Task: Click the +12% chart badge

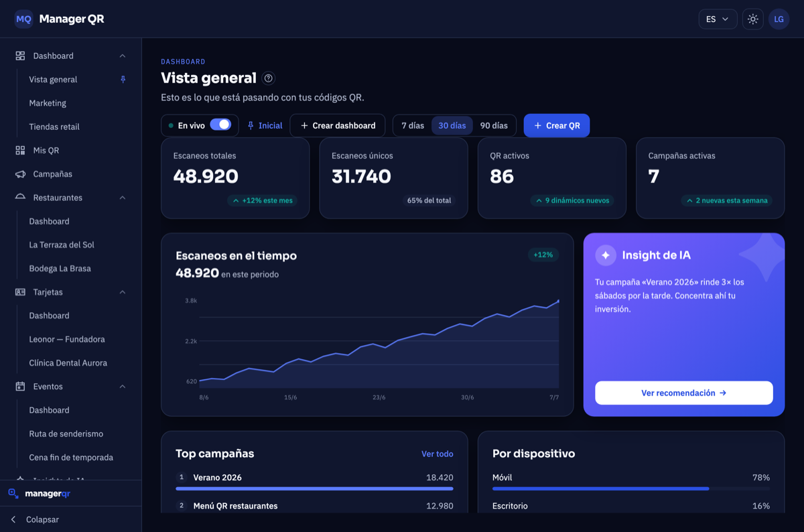Action: point(543,255)
